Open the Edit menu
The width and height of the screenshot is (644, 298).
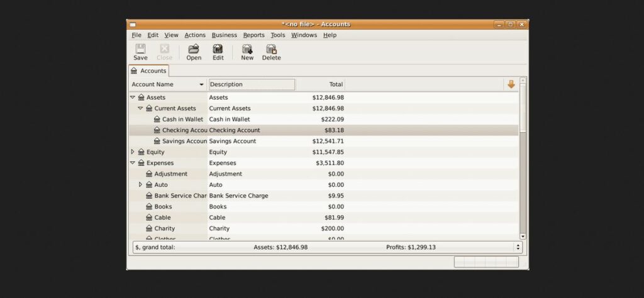tap(153, 35)
